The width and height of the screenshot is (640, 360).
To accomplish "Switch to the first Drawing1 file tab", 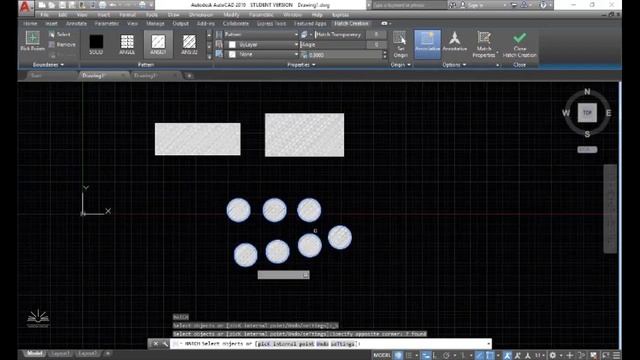I will click(x=102, y=76).
